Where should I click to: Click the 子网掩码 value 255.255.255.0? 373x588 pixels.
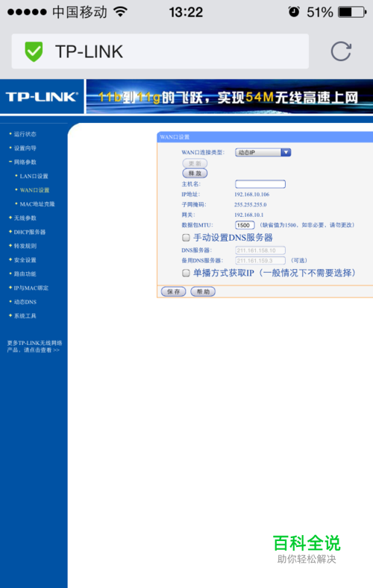(251, 204)
